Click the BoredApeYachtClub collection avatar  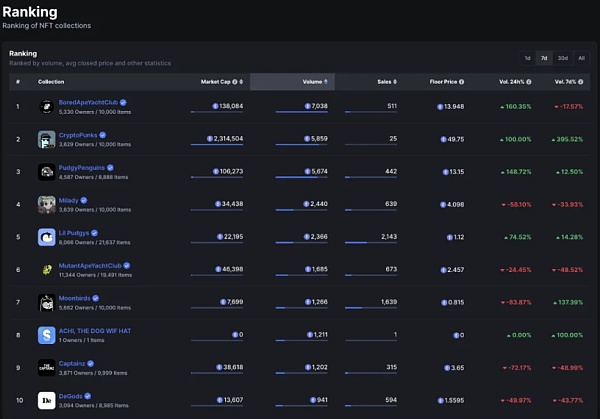pyautogui.click(x=46, y=106)
